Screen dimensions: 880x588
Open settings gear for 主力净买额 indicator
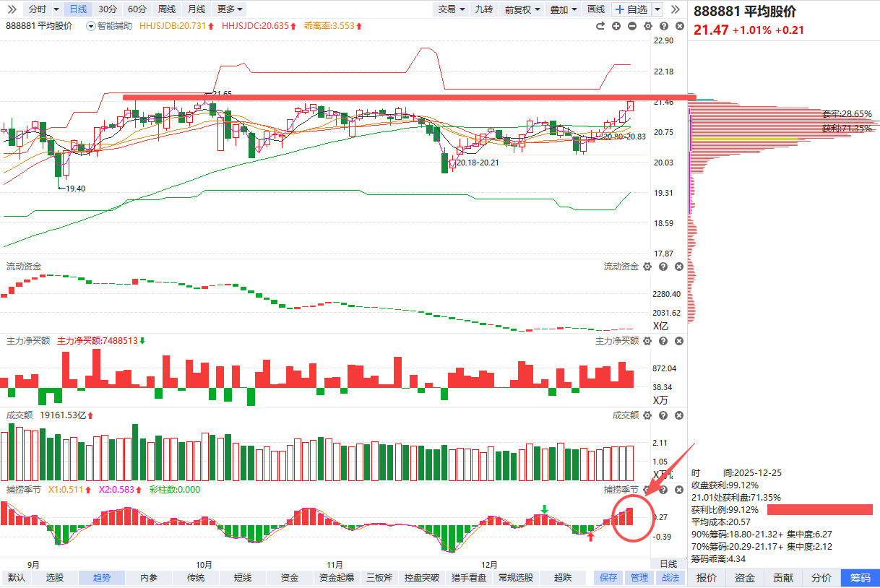click(x=647, y=341)
